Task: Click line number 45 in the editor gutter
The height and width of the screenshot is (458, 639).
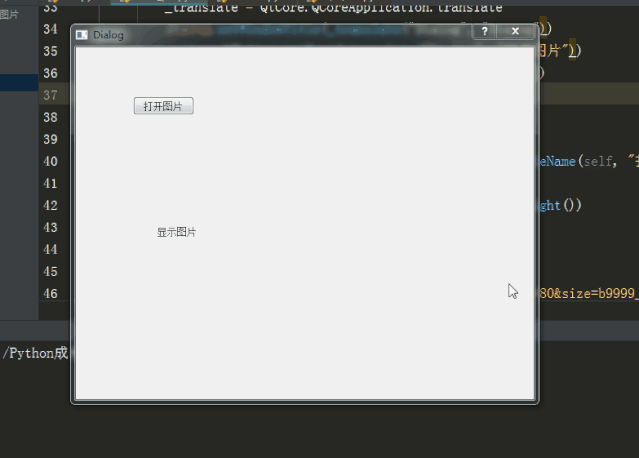Action: click(51, 271)
